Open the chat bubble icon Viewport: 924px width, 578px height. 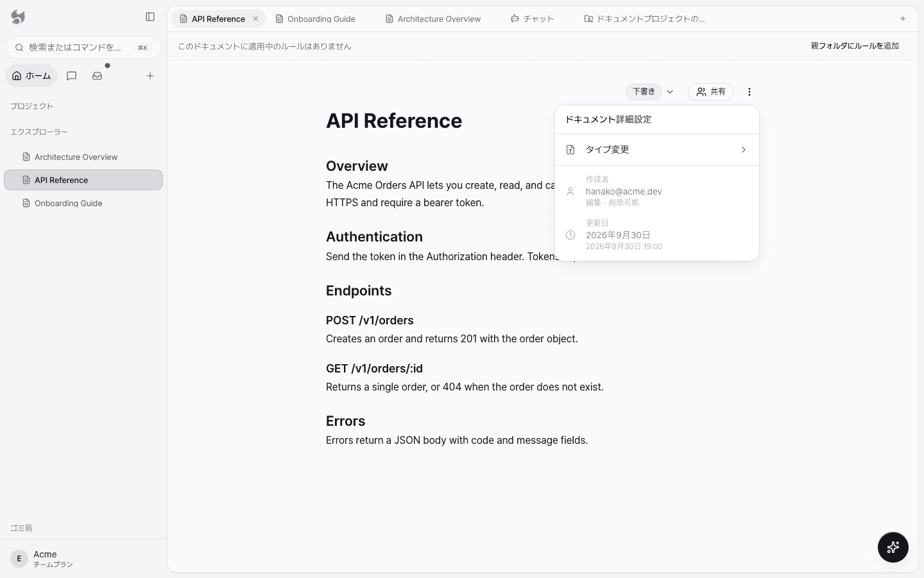[x=72, y=76]
